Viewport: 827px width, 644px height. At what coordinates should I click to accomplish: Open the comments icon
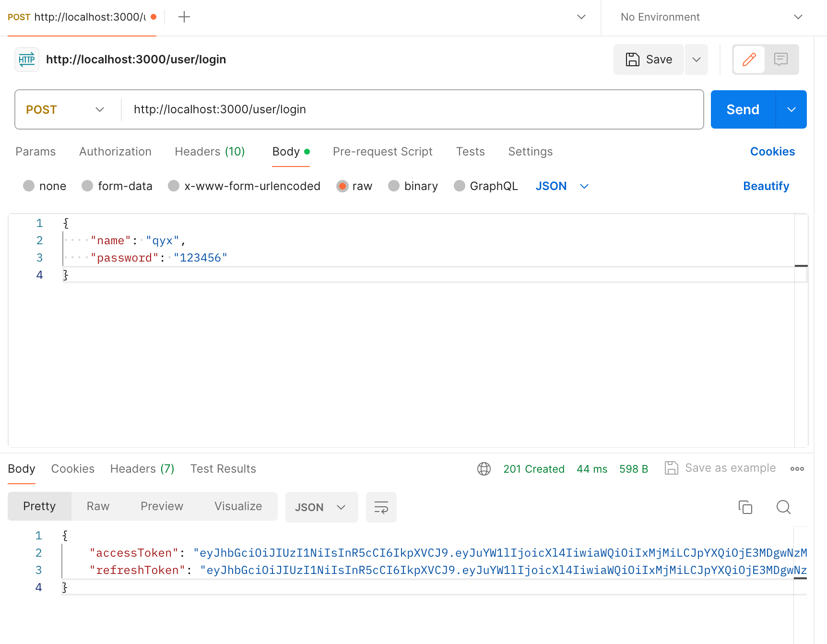pos(781,60)
